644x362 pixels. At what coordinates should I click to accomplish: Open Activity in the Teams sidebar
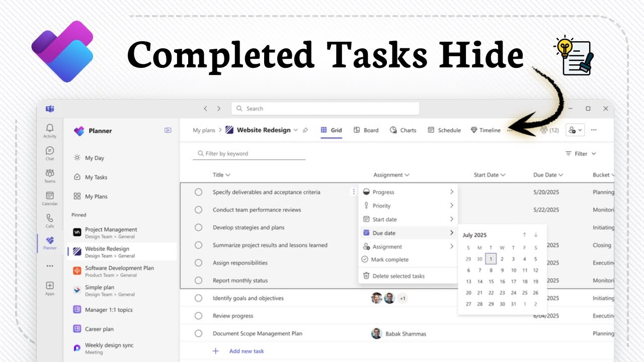pos(50,131)
